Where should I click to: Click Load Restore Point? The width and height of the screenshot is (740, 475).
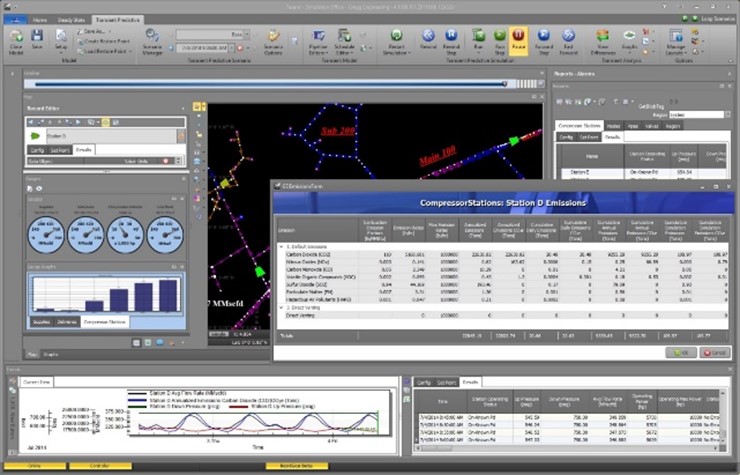click(x=104, y=51)
